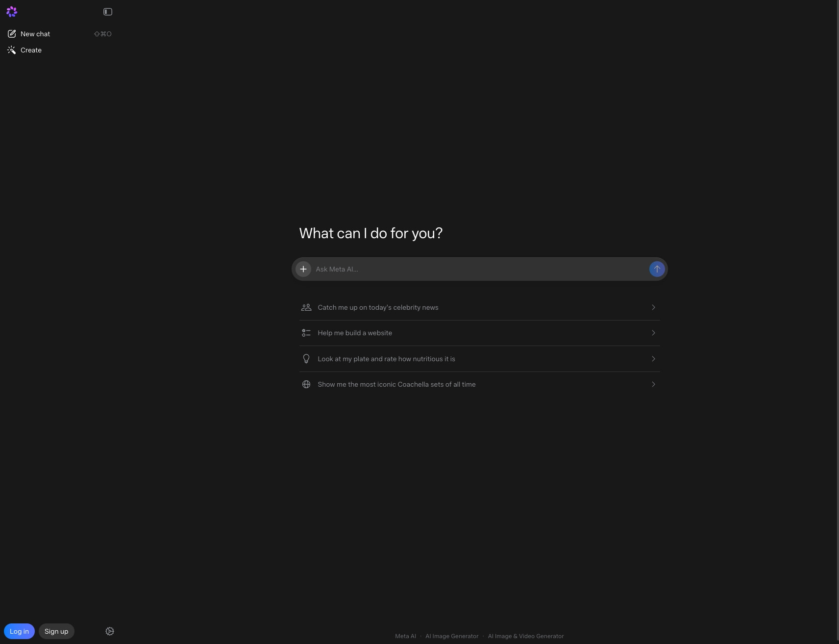Click the chevron on nutritious plate row
The height and width of the screenshot is (644, 839).
click(x=653, y=359)
